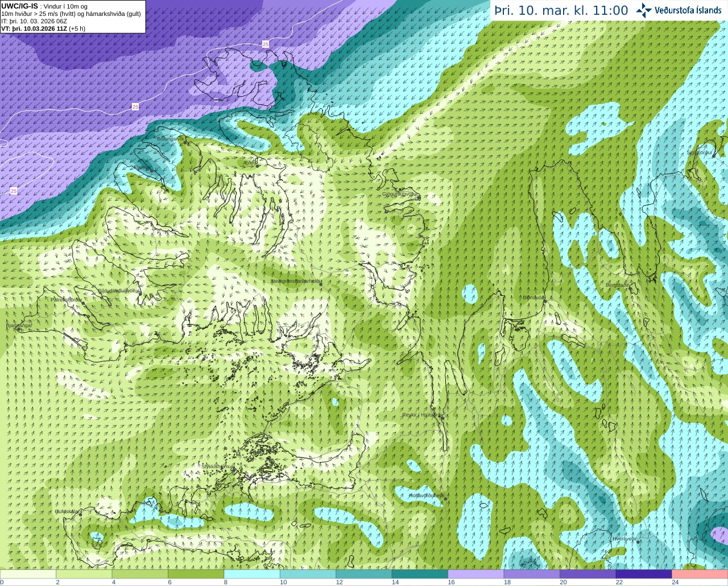Select the 14–16 m/s dark teal legend swatch

(x=420, y=574)
